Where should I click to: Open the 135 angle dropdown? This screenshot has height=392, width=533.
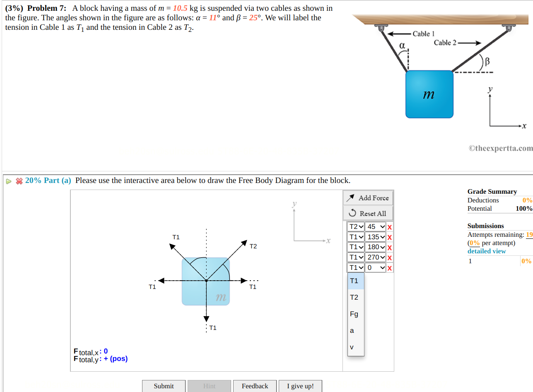coord(375,236)
